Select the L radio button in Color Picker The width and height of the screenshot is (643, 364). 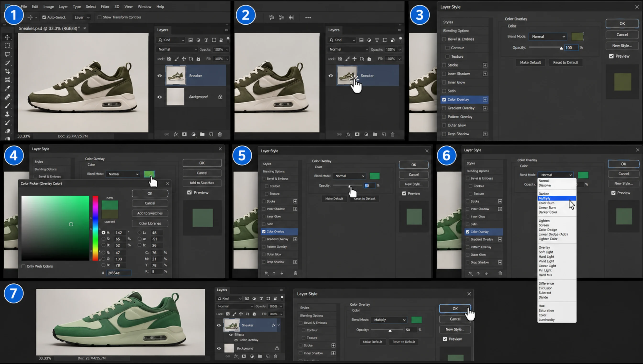(139, 232)
